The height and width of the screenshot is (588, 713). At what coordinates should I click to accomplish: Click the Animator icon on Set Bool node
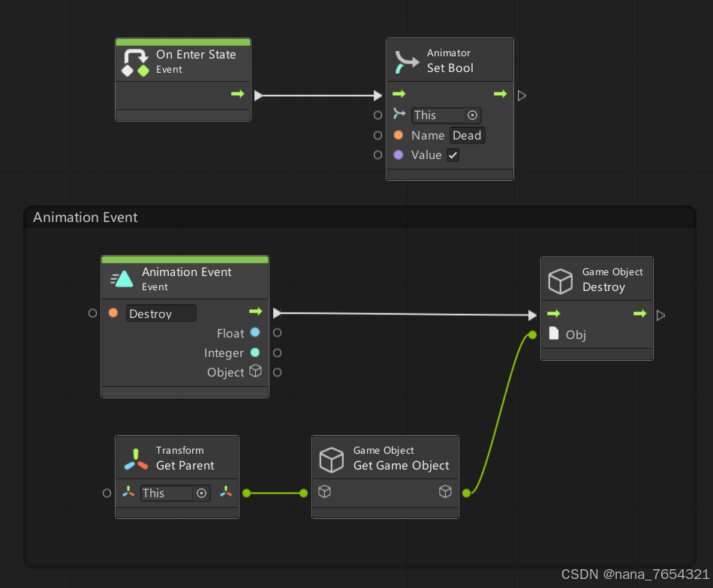406,60
